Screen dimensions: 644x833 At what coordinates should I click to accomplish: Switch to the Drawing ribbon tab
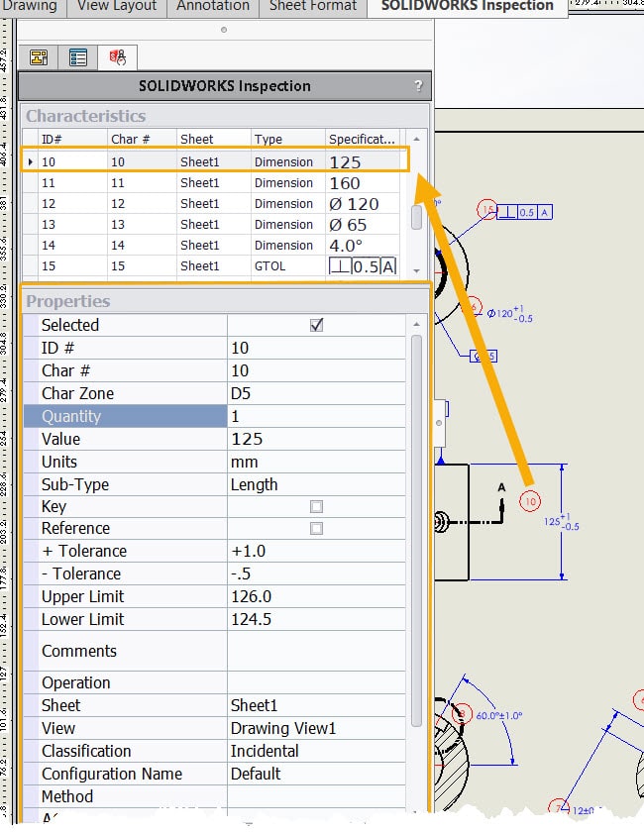[30, 6]
